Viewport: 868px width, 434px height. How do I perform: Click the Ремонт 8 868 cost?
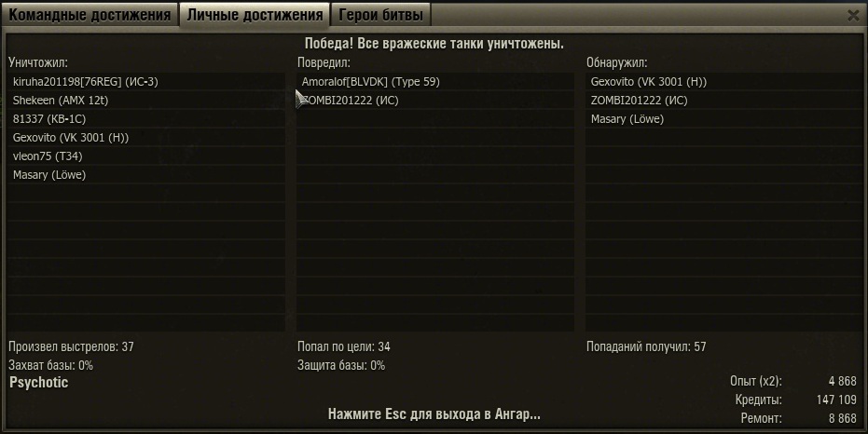pyautogui.click(x=842, y=418)
